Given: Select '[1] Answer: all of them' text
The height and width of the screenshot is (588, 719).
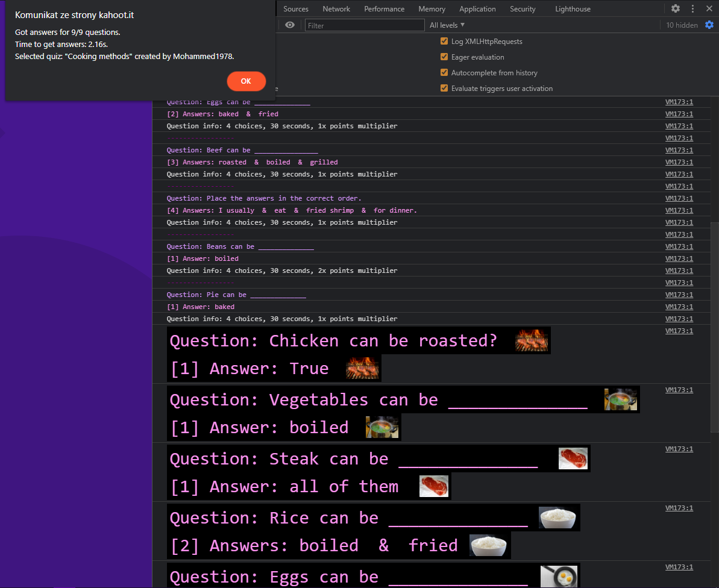Looking at the screenshot, I should [284, 487].
